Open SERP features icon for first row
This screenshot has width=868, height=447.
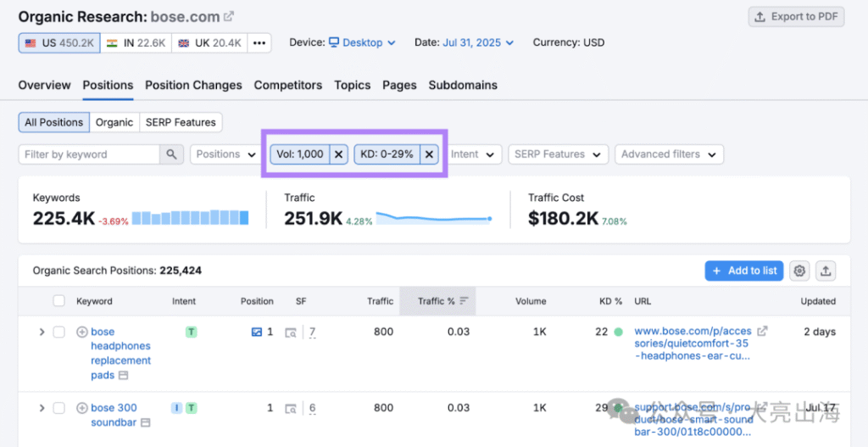click(x=291, y=332)
